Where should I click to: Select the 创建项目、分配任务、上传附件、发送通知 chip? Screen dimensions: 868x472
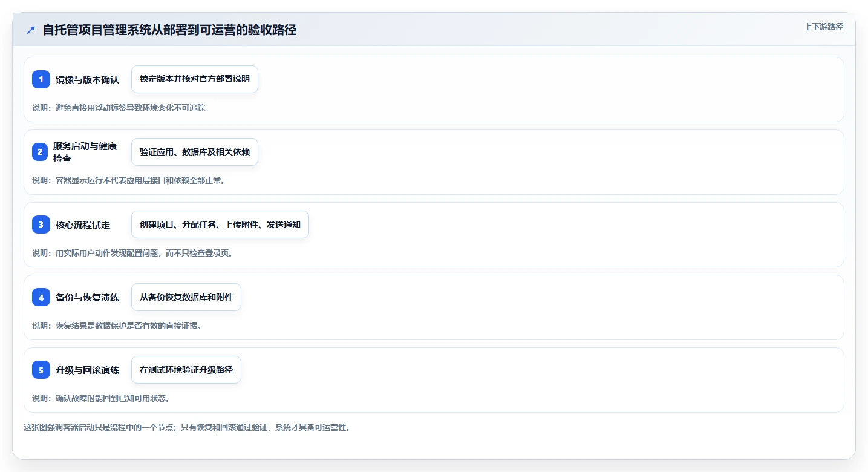point(220,225)
